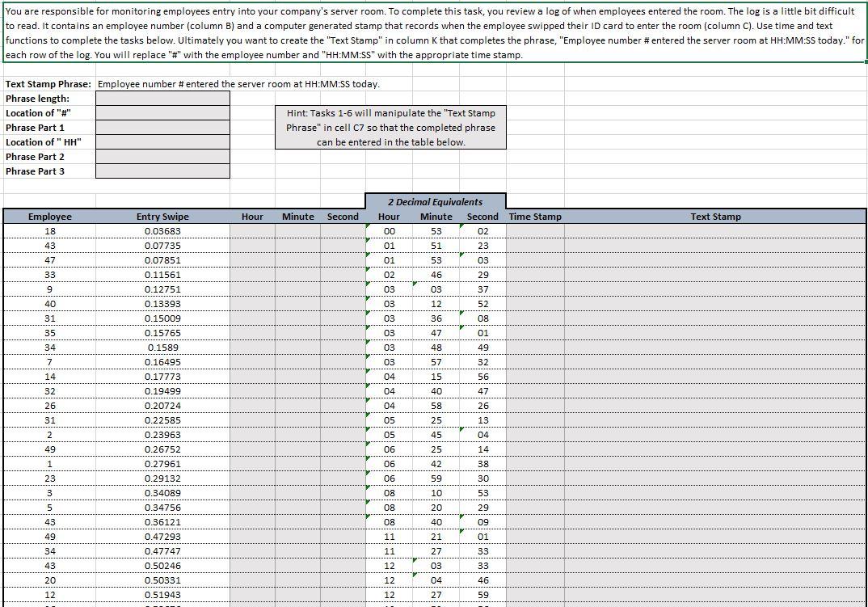The image size is (868, 607).
Task: Select the empty Phrase length input cell
Action: (x=162, y=99)
